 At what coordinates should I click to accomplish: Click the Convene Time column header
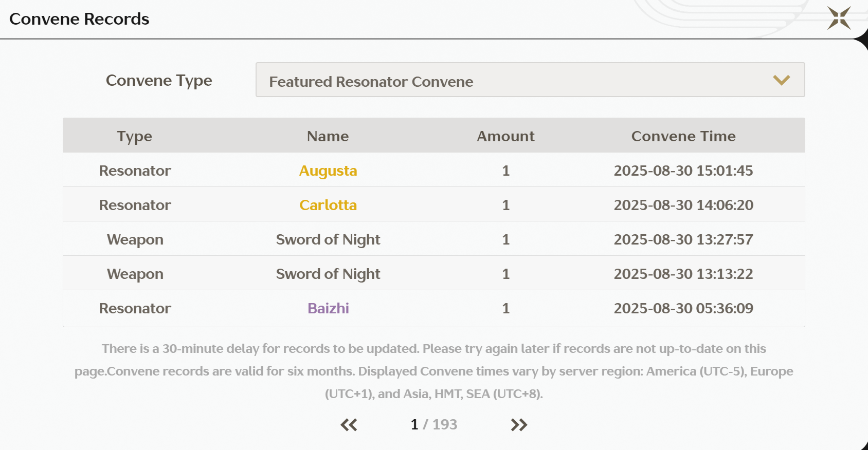tap(683, 136)
